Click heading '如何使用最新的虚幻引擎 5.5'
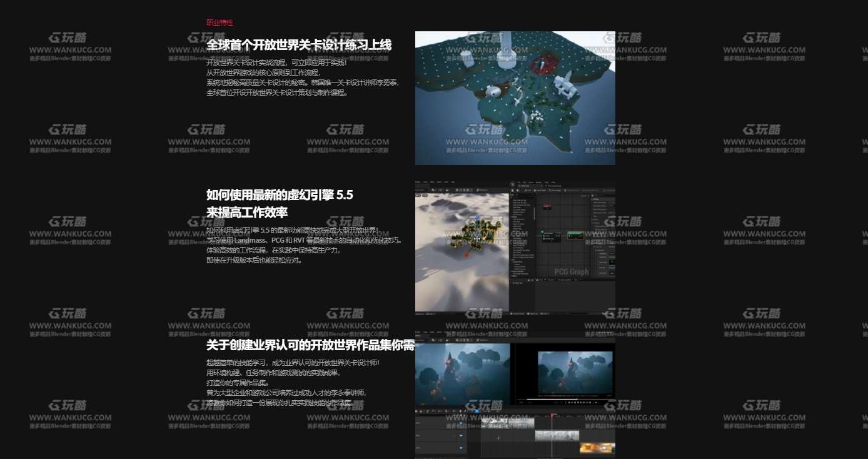Image resolution: width=868 pixels, height=459 pixels. click(x=280, y=194)
